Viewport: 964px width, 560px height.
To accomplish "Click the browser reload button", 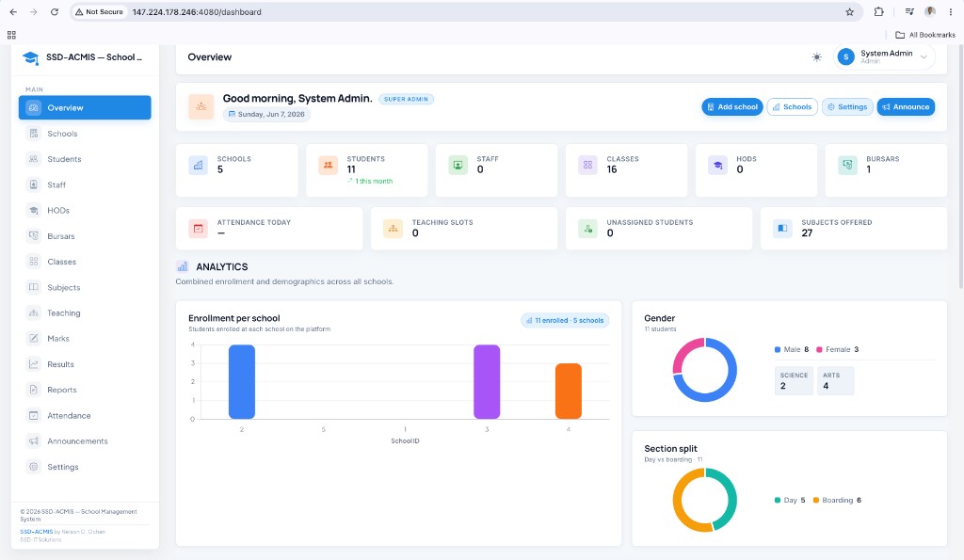I will pos(54,11).
